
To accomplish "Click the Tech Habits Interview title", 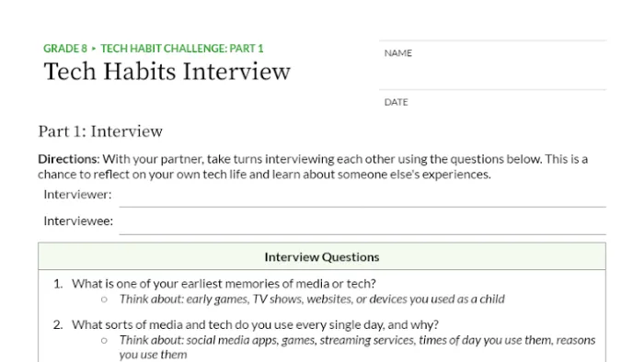I will point(167,72).
